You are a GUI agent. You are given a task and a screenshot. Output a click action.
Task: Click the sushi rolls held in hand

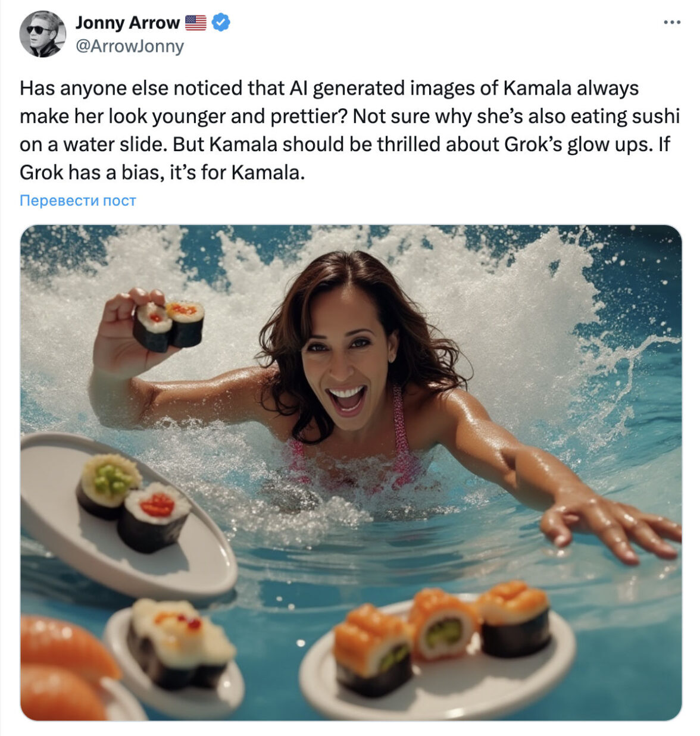(x=168, y=324)
